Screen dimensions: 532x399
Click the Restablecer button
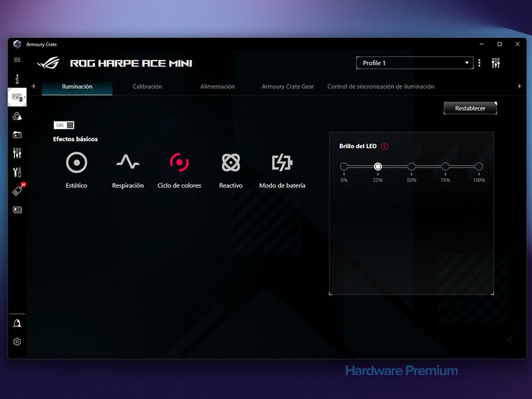(x=470, y=108)
